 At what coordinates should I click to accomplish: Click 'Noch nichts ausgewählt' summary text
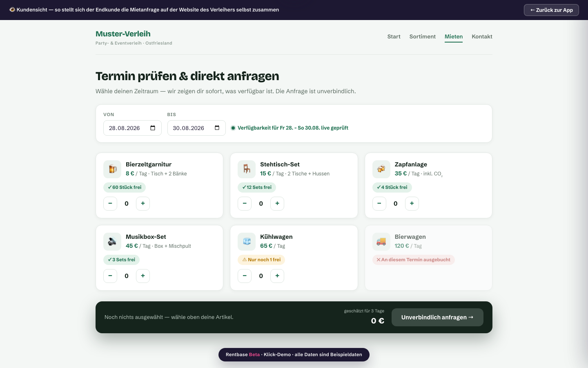169,317
